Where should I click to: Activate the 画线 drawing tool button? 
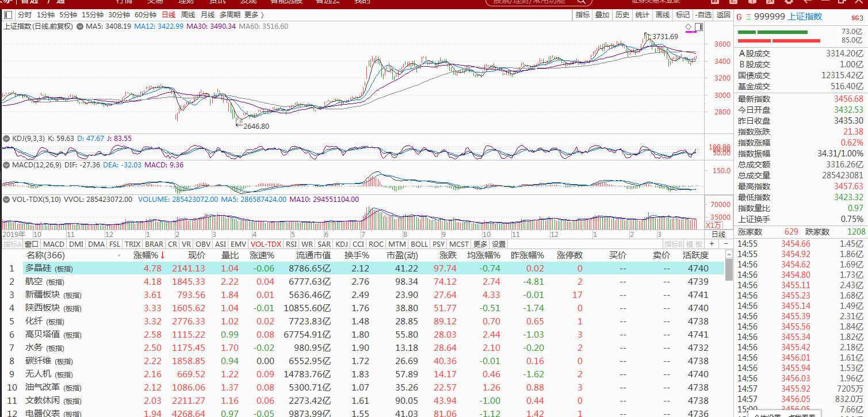tap(663, 15)
